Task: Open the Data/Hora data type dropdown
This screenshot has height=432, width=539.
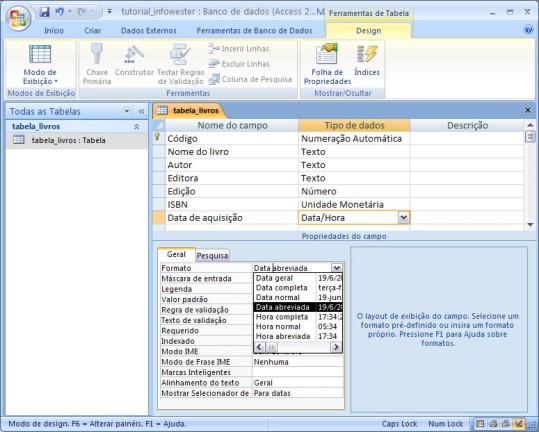Action: (404, 218)
